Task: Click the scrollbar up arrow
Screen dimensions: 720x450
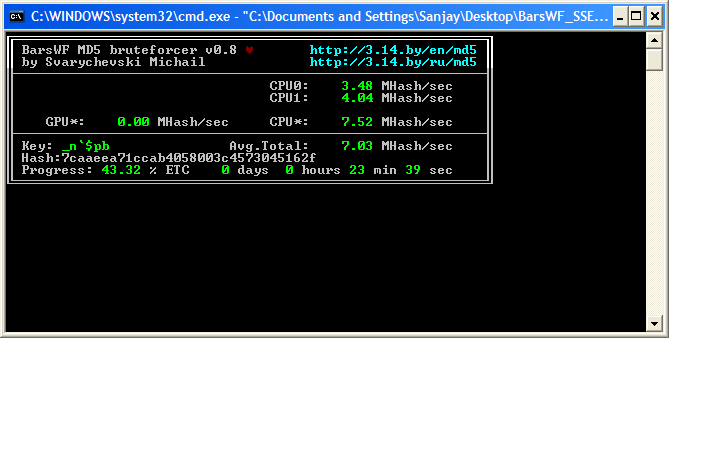Action: click(x=654, y=40)
